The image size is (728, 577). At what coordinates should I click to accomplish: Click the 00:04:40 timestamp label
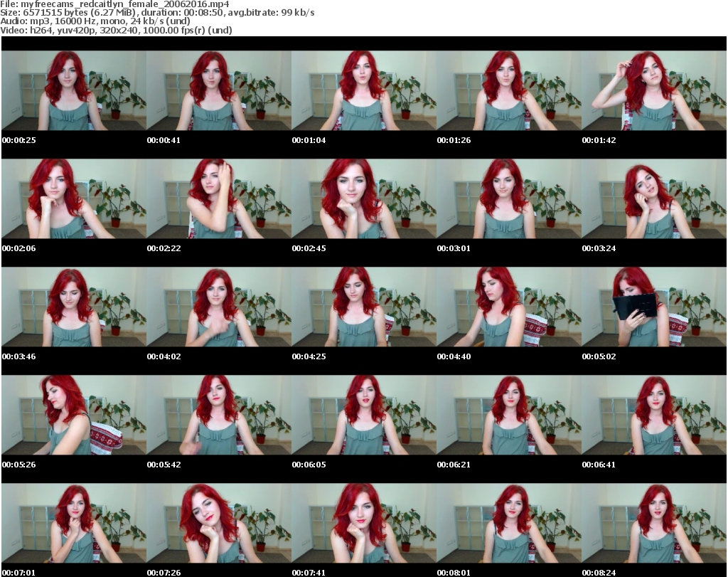[x=454, y=356]
